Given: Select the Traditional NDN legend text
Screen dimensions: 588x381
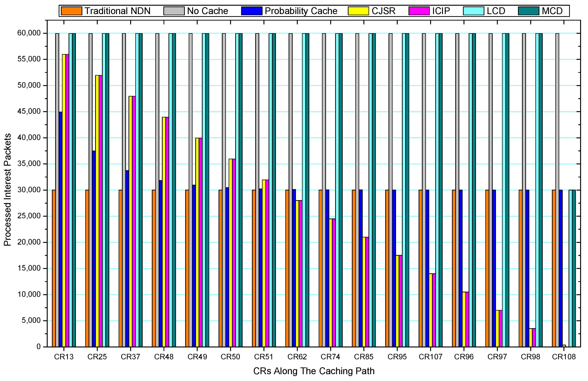Looking at the screenshot, I should [117, 11].
